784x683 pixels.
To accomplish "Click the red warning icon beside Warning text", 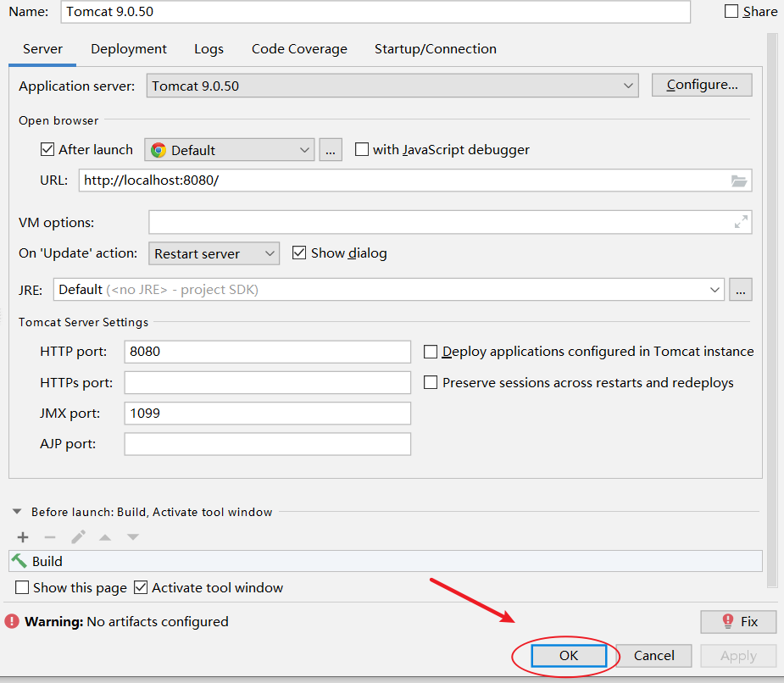I will tap(12, 621).
